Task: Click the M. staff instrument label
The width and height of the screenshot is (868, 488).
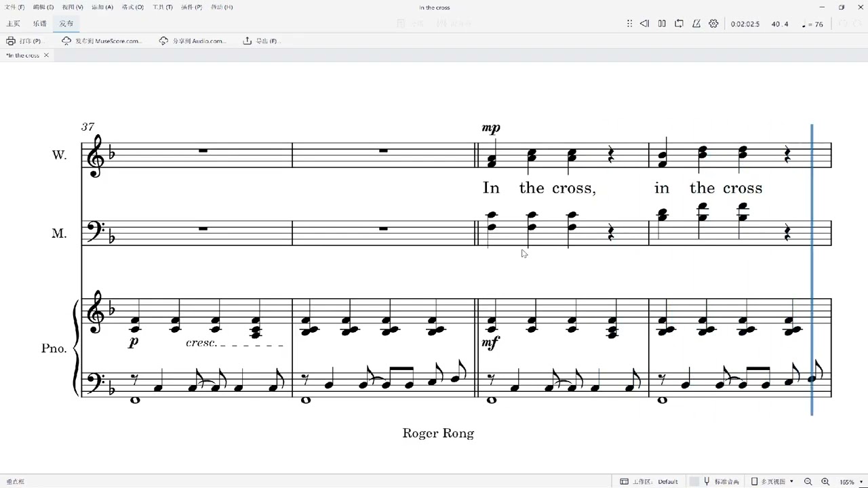Action: 60,234
